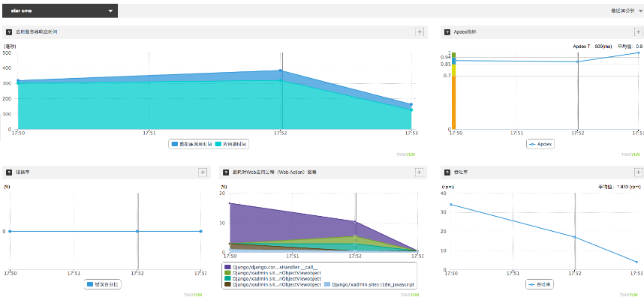Click plus icon on error rate panel
This screenshot has height=300, width=644.
[x=202, y=172]
